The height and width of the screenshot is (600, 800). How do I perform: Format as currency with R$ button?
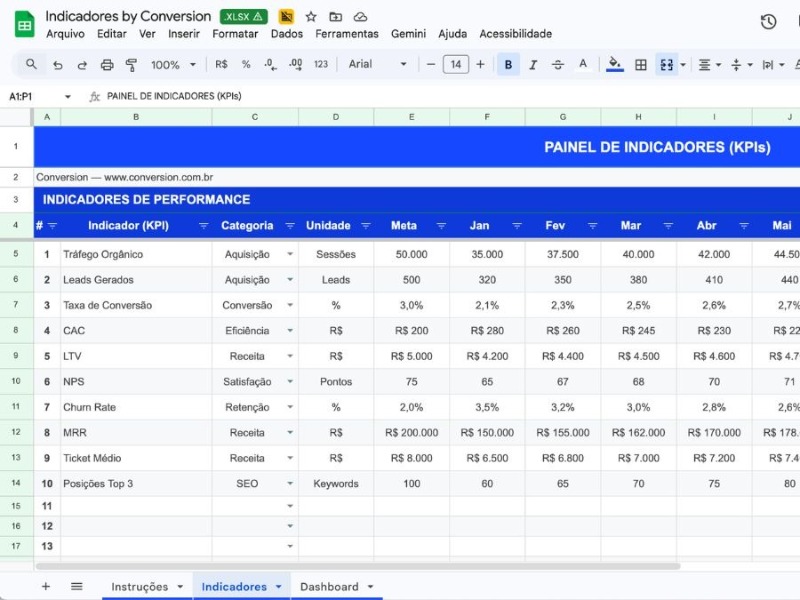coord(221,65)
